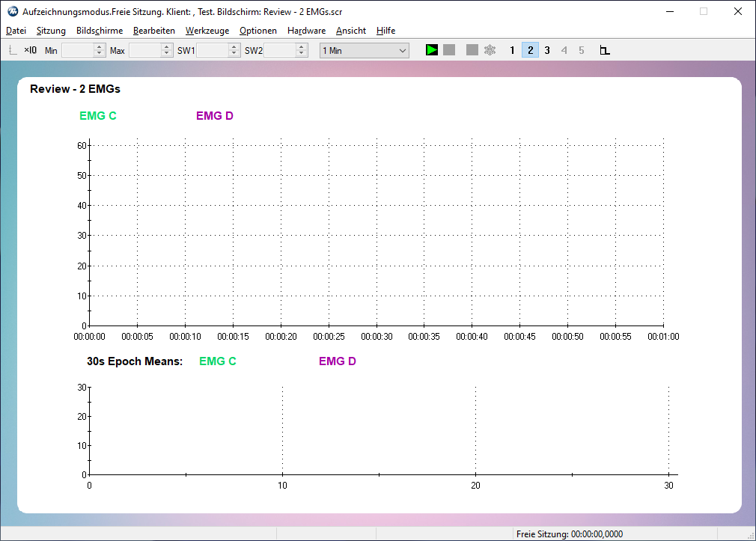Open the Ansicht menu
Image resolution: width=756 pixels, height=541 pixels.
(x=351, y=31)
